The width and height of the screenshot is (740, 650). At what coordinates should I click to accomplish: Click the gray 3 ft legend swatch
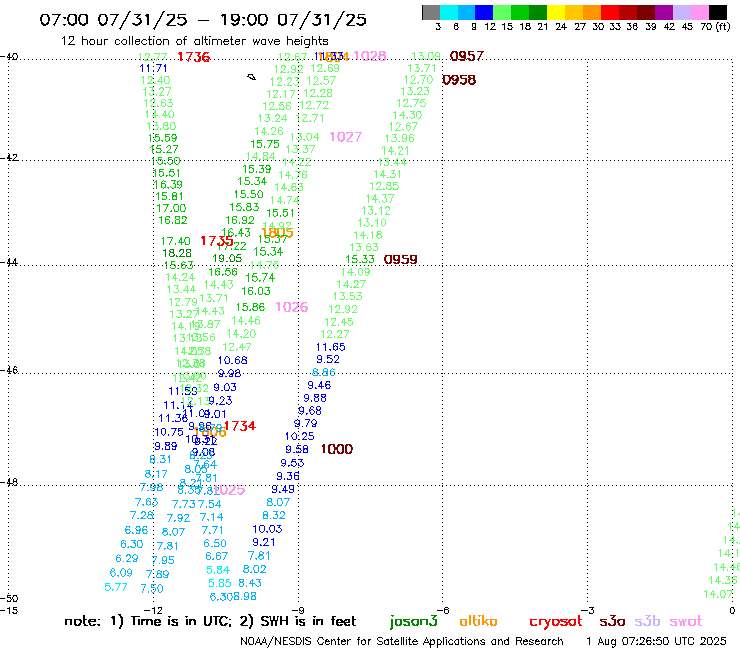point(431,12)
